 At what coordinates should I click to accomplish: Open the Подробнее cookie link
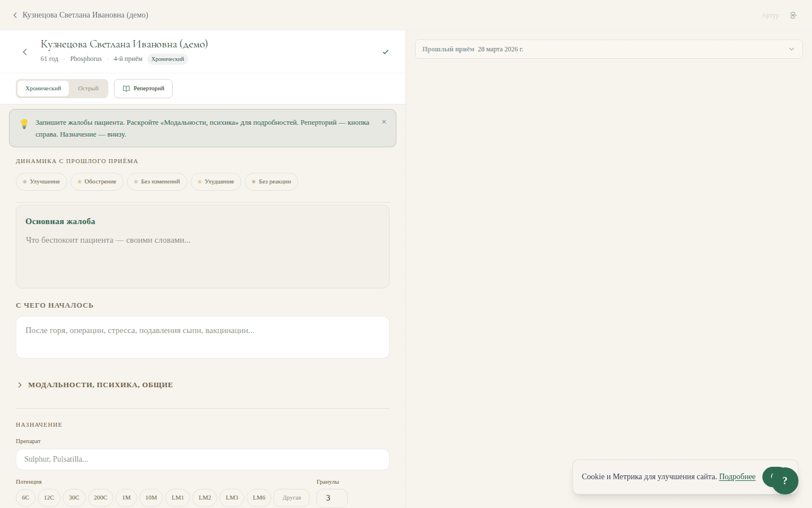pos(737,477)
